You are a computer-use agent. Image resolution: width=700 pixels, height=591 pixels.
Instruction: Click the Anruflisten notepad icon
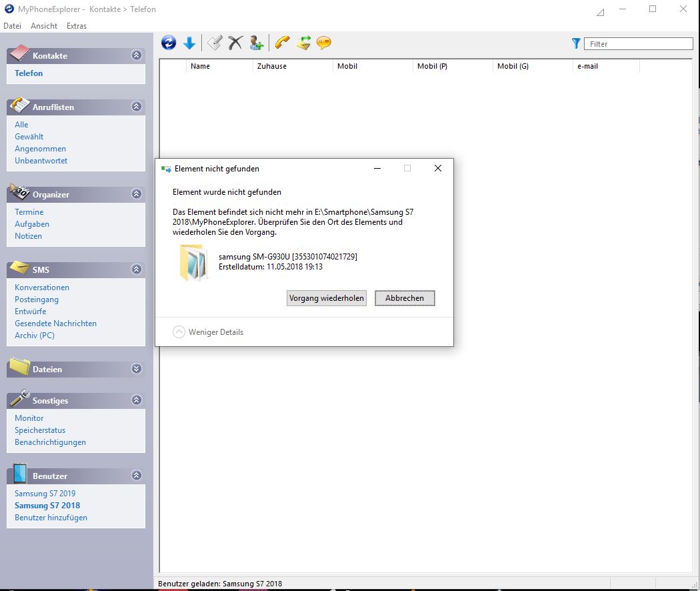(x=19, y=105)
